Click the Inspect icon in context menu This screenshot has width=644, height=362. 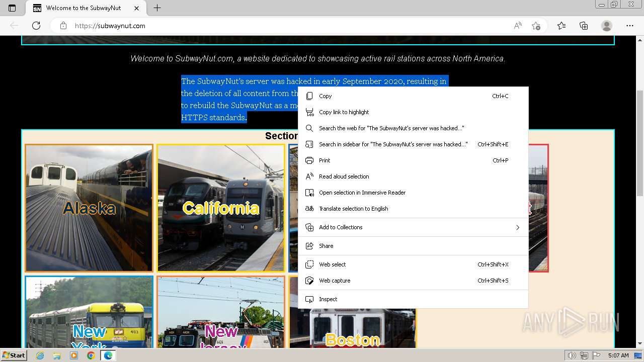[x=309, y=299]
